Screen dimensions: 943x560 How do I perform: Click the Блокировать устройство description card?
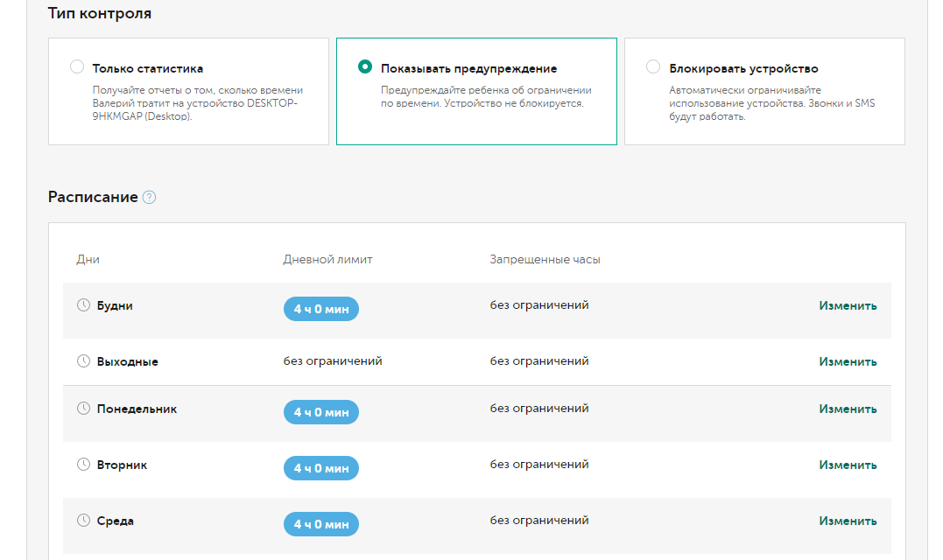click(x=764, y=102)
